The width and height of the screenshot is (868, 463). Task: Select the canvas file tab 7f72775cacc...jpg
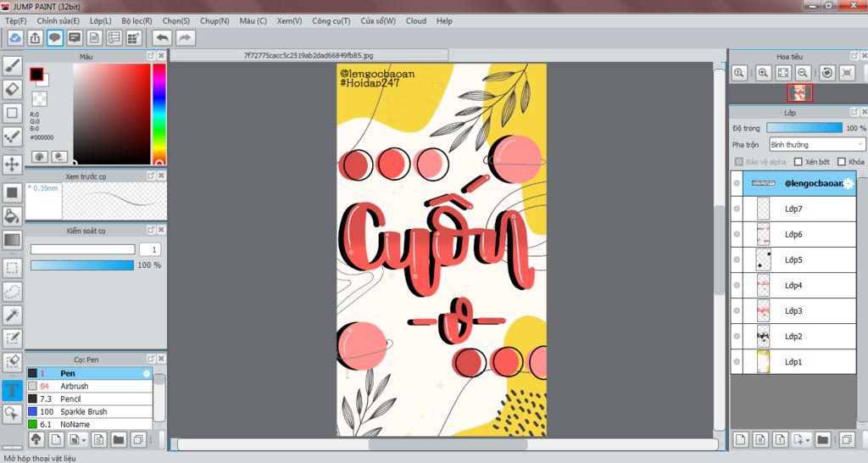[309, 55]
